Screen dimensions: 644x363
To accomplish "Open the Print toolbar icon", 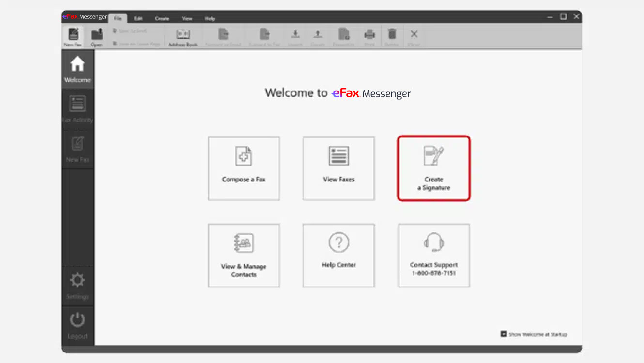I will 369,36.
